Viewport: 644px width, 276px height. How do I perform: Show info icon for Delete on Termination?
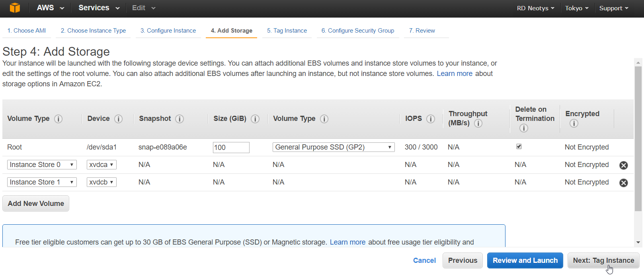pos(524,128)
